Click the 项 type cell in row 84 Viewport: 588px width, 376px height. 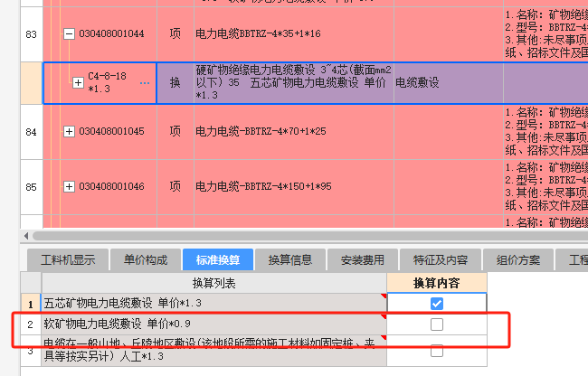[175, 132]
